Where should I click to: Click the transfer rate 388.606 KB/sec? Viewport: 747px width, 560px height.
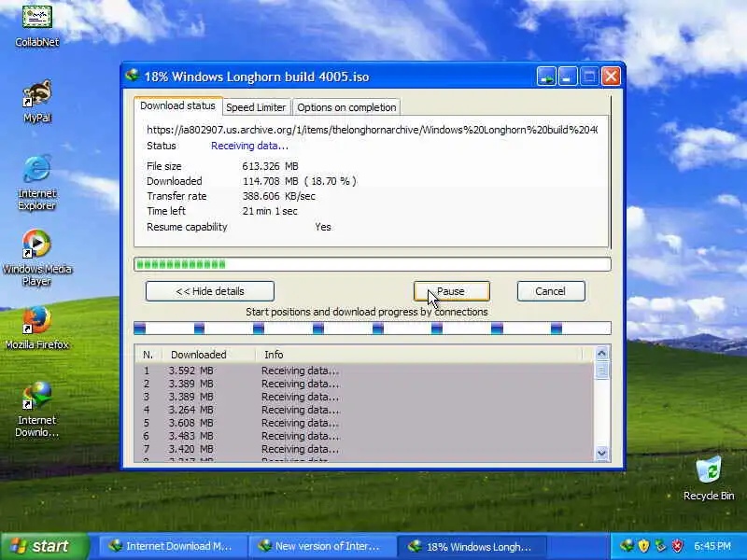tap(278, 196)
